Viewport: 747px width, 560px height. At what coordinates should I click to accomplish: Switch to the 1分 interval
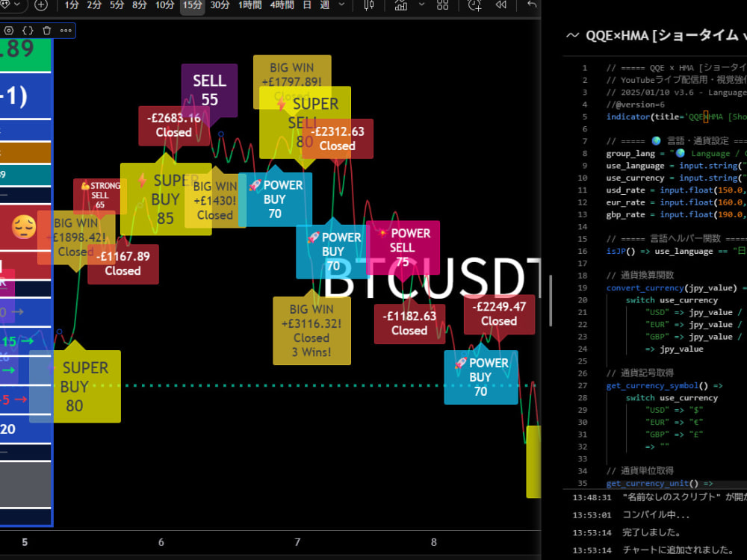(x=72, y=5)
